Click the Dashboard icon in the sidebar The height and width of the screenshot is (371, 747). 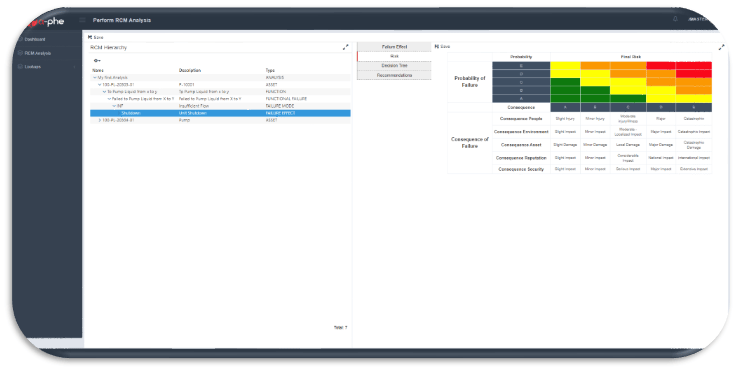[x=20, y=40]
